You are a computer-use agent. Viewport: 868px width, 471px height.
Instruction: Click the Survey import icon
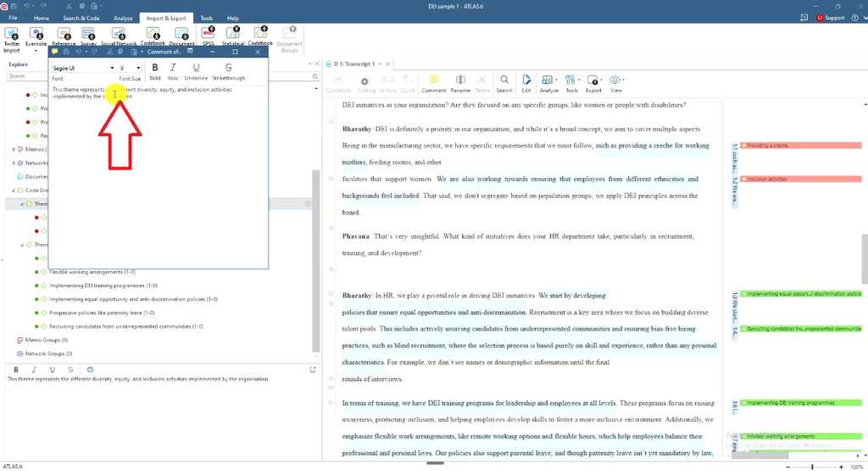point(88,36)
